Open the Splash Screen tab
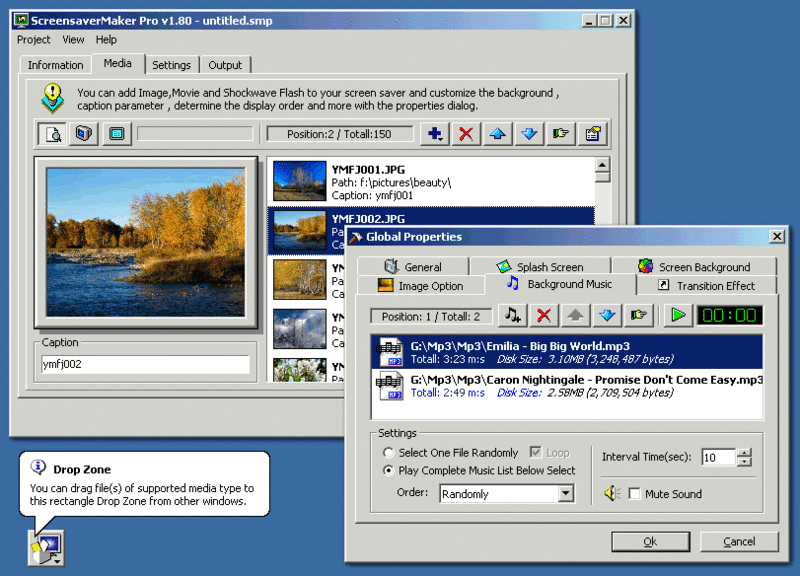The height and width of the screenshot is (576, 800). pos(540,266)
